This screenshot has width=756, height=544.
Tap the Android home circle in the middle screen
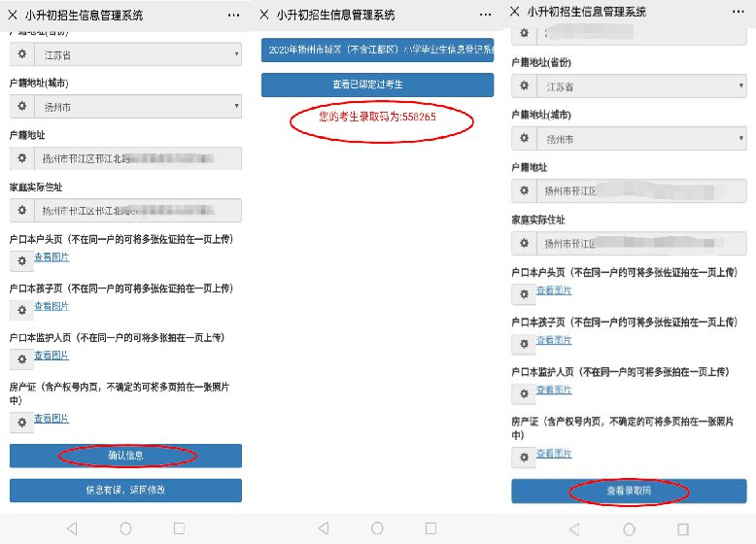tap(376, 528)
